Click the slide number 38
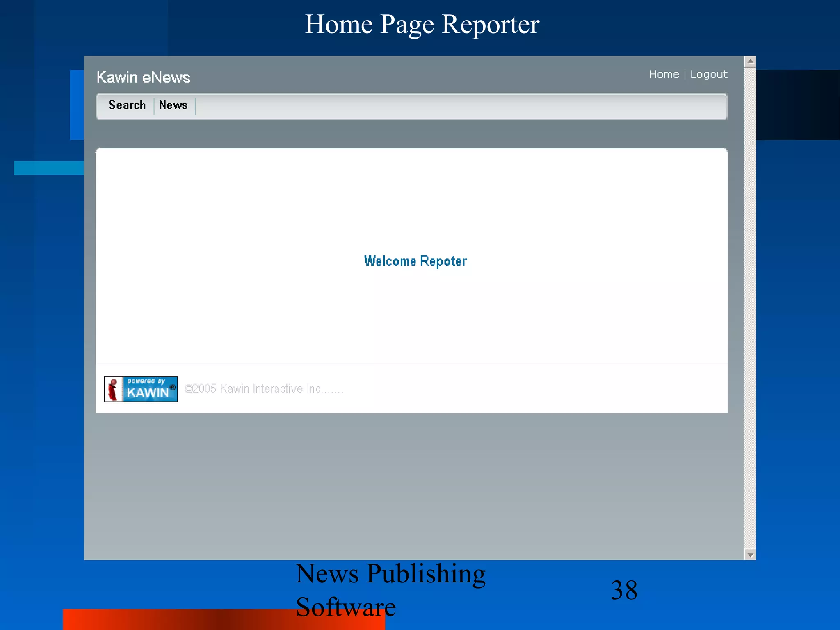Viewport: 840px width, 630px height. pyautogui.click(x=624, y=590)
